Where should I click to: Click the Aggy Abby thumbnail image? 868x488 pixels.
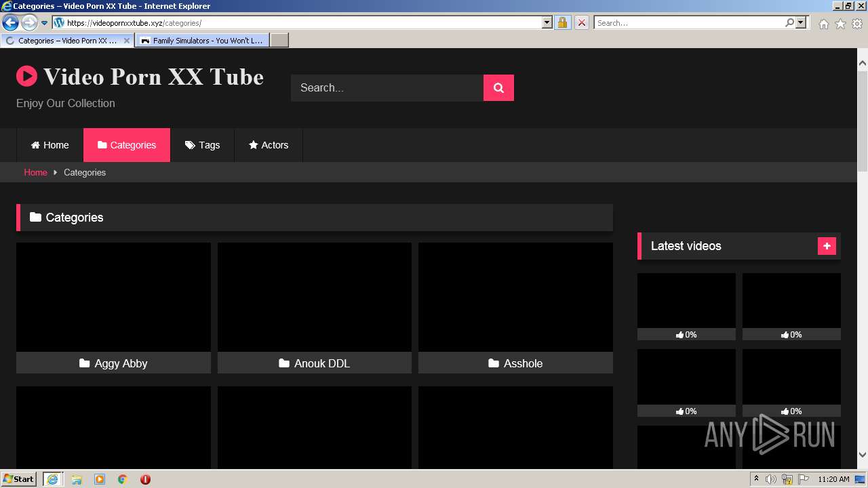coord(113,298)
